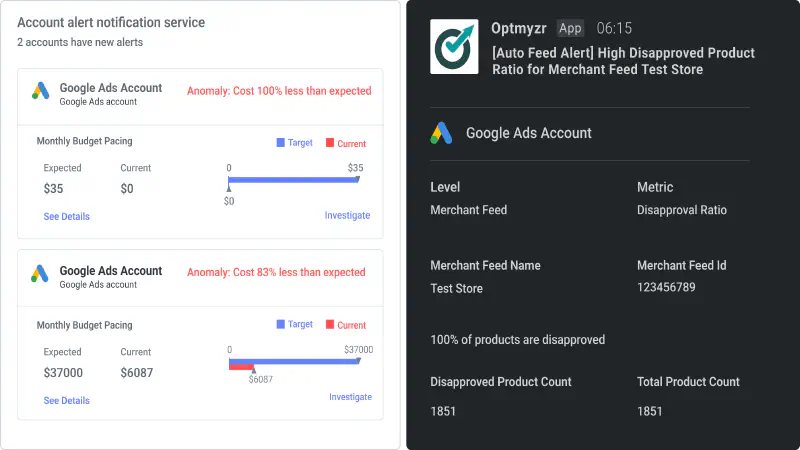
Task: Click 'Monthly Budget Pacing' in the second card
Action: pyautogui.click(x=84, y=326)
